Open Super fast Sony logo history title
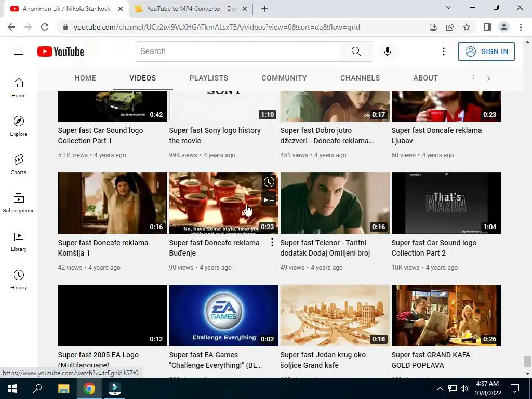This screenshot has width=532, height=399. (215, 136)
